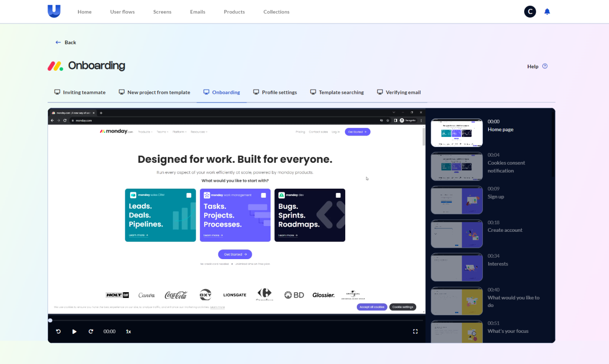Jump to Sign up label at 00:09
The width and height of the screenshot is (609, 364).
tap(496, 197)
